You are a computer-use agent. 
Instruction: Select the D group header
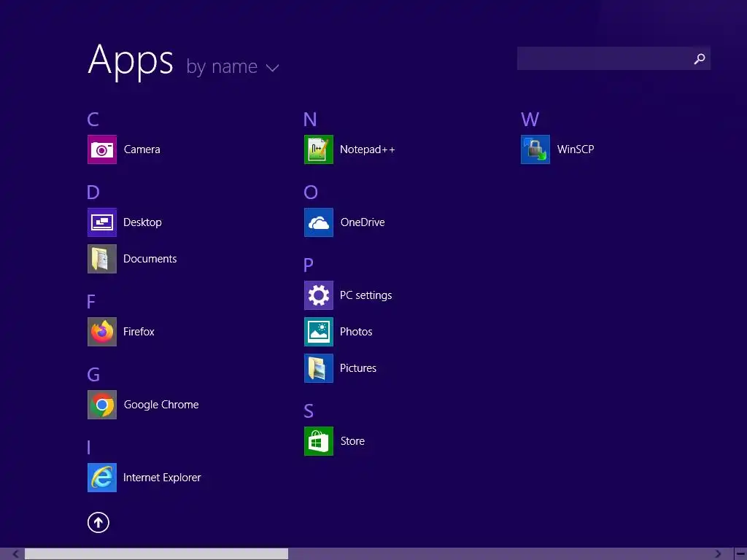point(93,192)
